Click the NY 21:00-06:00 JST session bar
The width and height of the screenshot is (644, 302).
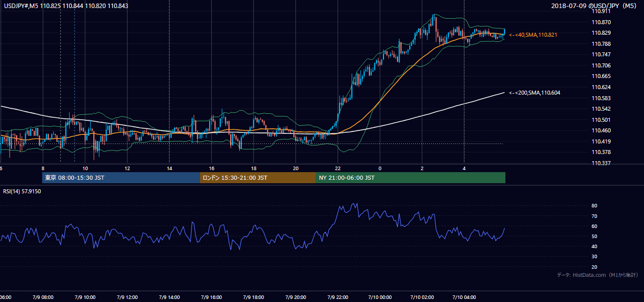pos(411,178)
